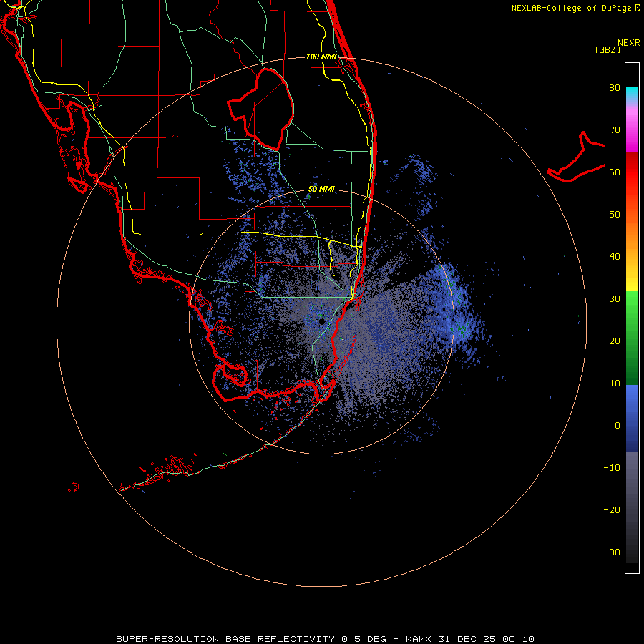Click the [dBZ] unit label
This screenshot has width=644, height=644.
pos(608,50)
